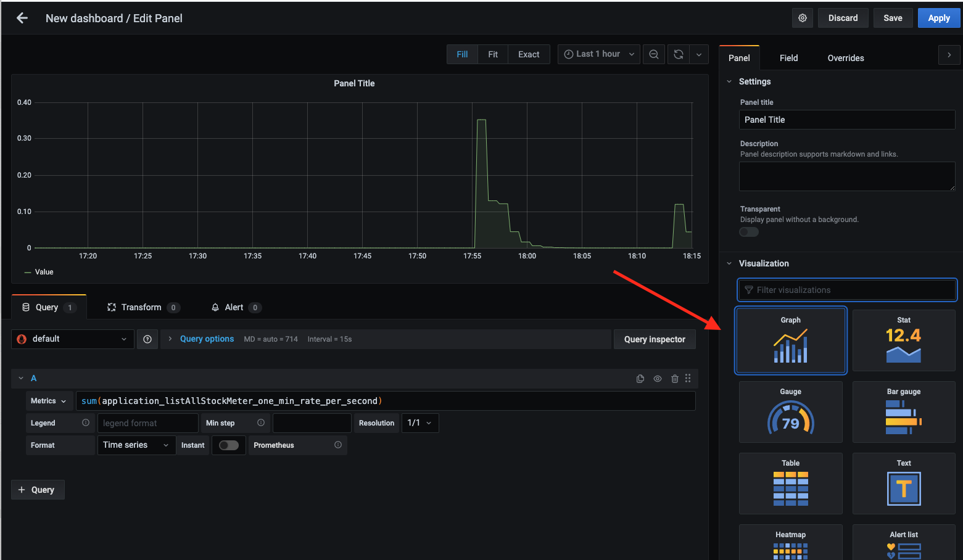
Task: Choose the Bar gauge visualization
Action: click(904, 412)
